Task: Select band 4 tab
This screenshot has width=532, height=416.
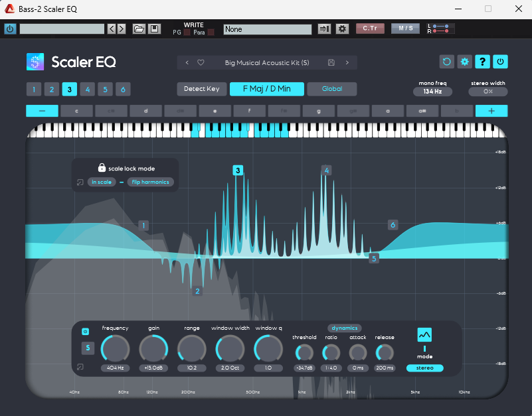Action: tap(88, 90)
